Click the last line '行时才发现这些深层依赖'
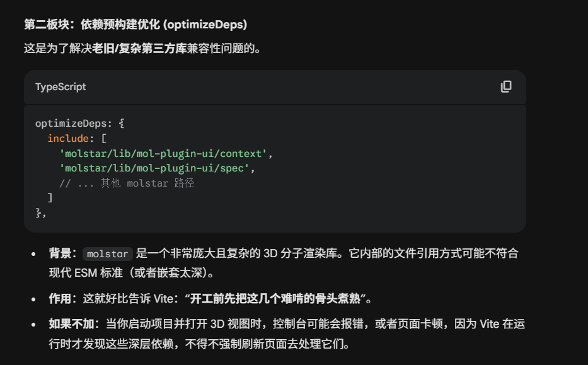 [199, 344]
